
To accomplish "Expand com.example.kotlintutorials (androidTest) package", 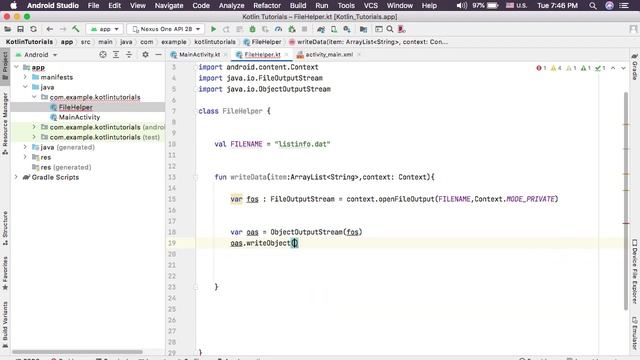I will click(34, 127).
